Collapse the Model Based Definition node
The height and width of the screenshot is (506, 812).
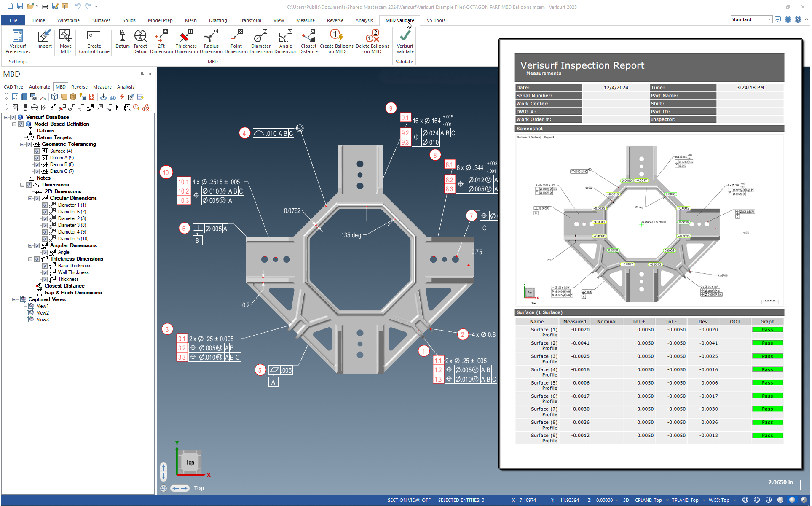click(x=14, y=124)
